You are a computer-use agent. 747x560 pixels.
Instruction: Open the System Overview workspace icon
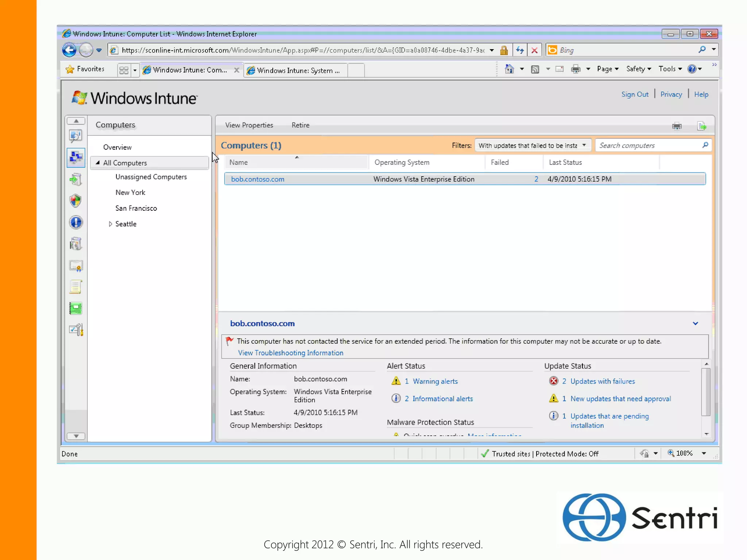76,136
